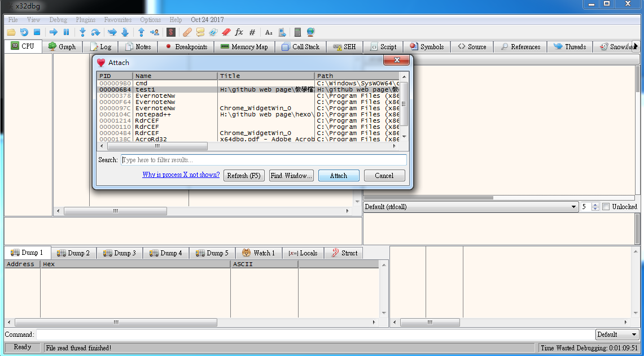Open Functions via the fx icon
Viewport: 644px width, 356px height.
click(239, 32)
